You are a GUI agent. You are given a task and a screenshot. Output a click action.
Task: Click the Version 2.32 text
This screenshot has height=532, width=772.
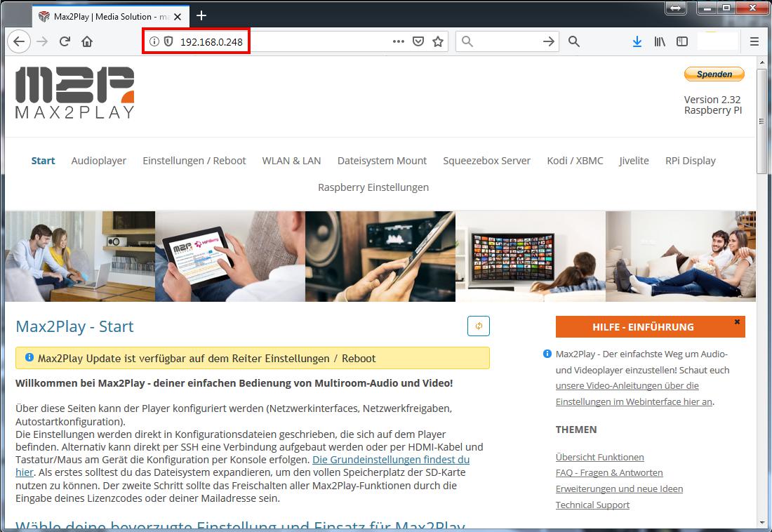[x=712, y=100]
